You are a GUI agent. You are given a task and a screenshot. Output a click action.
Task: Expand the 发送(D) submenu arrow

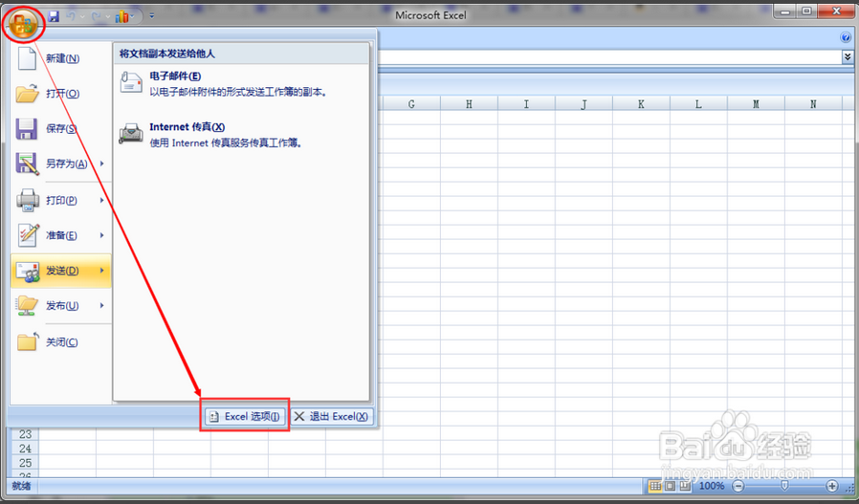tap(102, 271)
